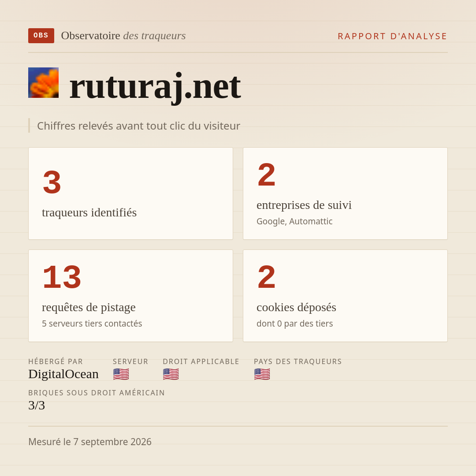Image resolution: width=476 pixels, height=476 pixels.
Task: Click the ruturaj.net domain heading
Action: pyautogui.click(x=155, y=87)
